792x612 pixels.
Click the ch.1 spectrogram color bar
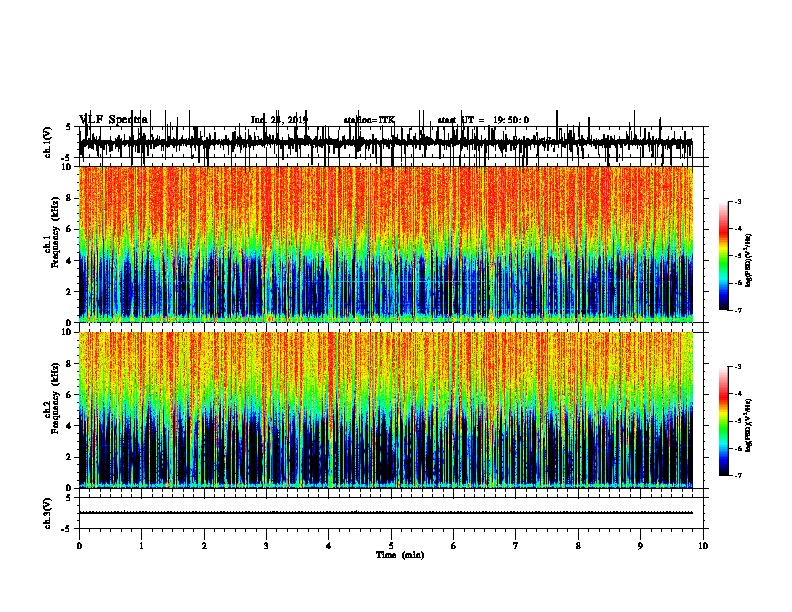click(723, 256)
